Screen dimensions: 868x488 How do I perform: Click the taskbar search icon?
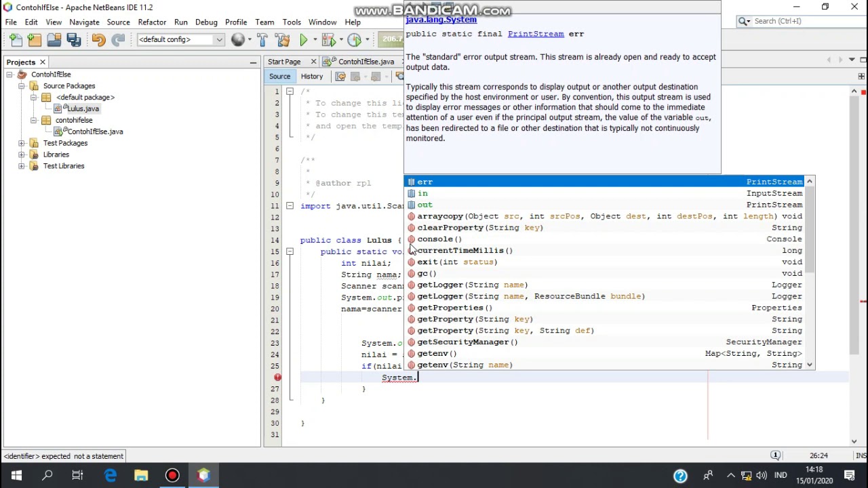click(x=47, y=476)
